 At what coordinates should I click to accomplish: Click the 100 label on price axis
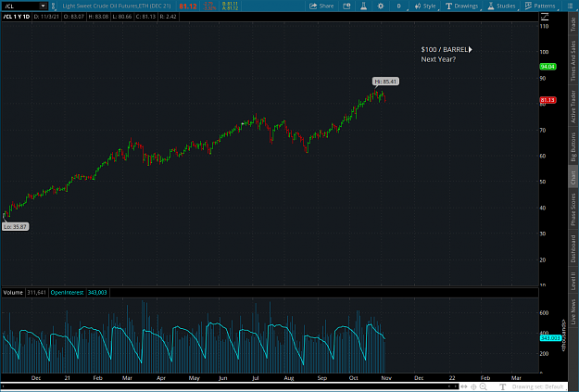click(544, 52)
